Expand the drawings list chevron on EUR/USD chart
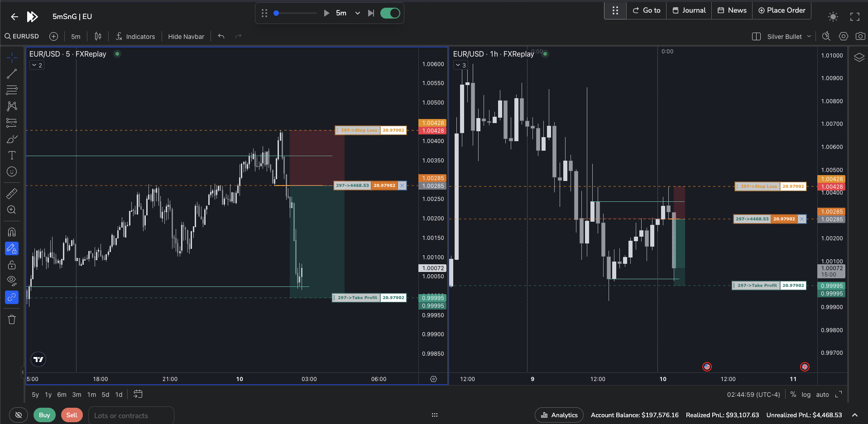 pos(36,65)
